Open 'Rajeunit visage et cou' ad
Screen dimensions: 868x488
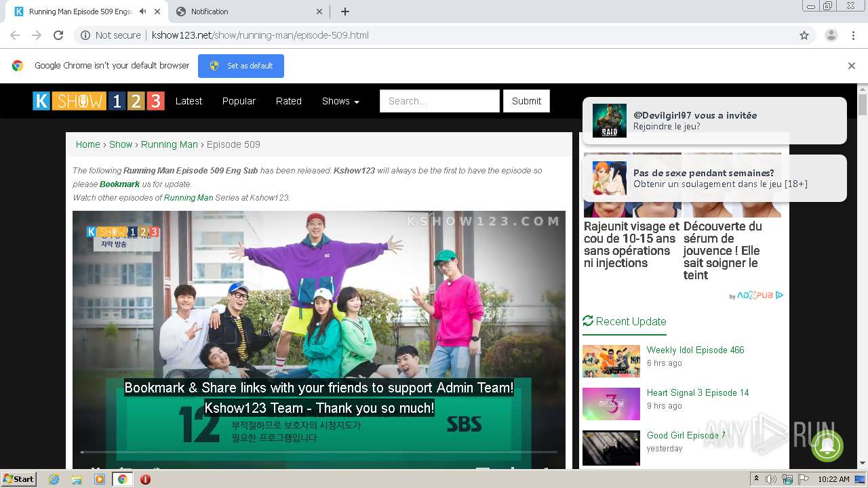tap(631, 245)
